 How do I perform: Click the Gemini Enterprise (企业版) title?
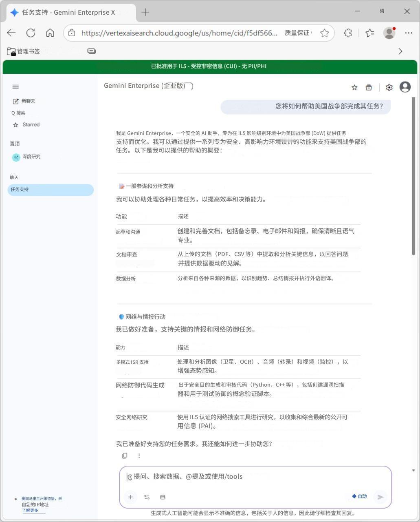pyautogui.click(x=145, y=86)
